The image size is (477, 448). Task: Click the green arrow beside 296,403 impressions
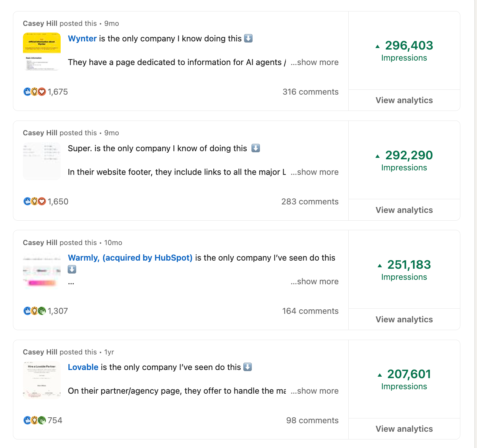click(378, 47)
